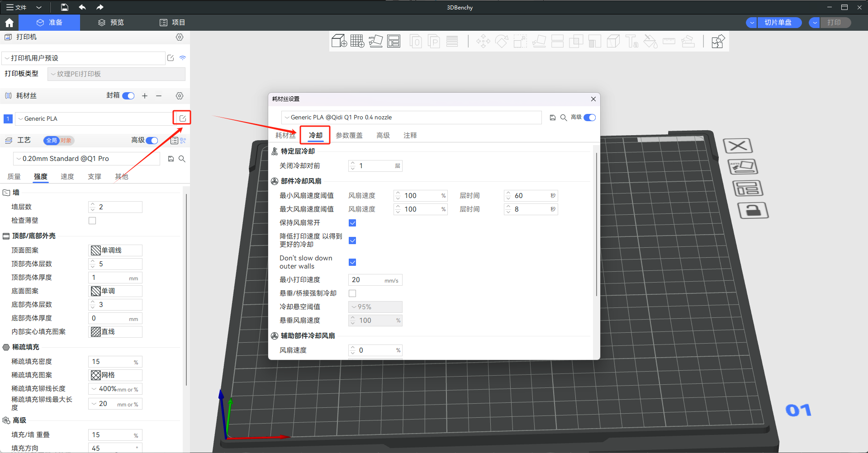Expand the 0.20mm Standard @Q1 Pro dropdown

point(87,159)
